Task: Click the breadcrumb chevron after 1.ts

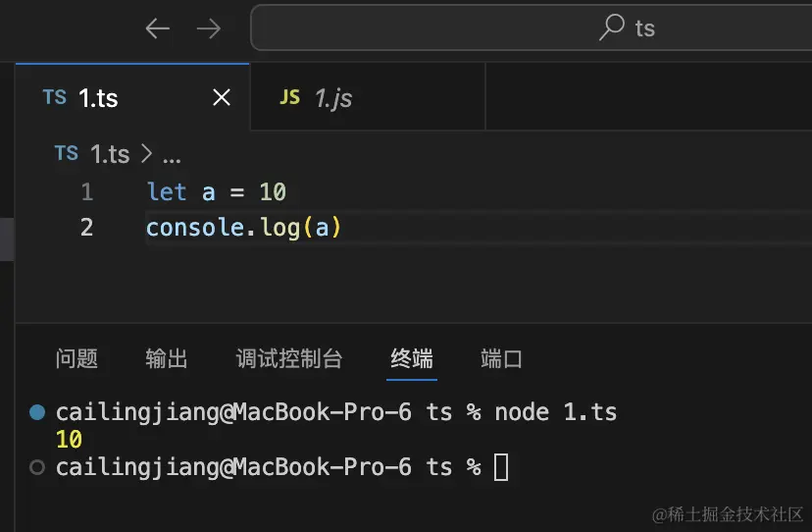Action: [146, 154]
